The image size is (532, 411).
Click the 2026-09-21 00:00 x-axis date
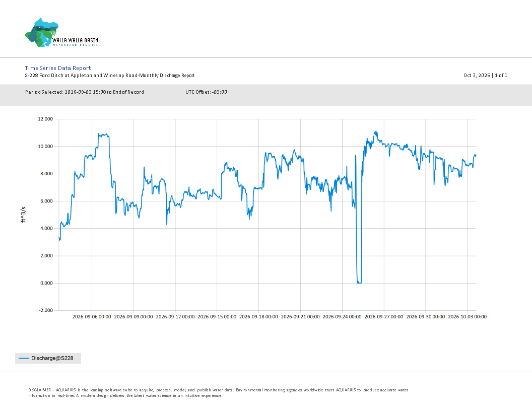click(300, 317)
